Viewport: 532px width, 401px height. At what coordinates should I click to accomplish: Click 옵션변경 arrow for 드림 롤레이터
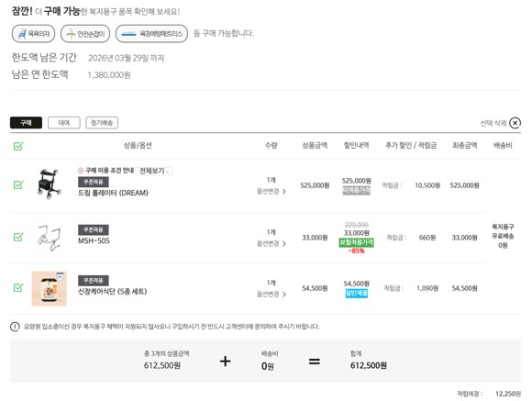[x=284, y=192]
